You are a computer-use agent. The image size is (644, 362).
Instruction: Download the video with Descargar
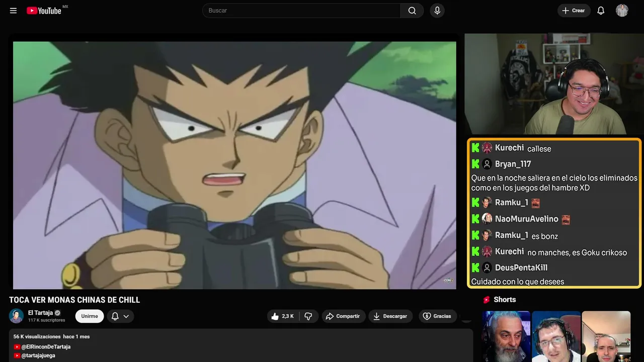(390, 316)
